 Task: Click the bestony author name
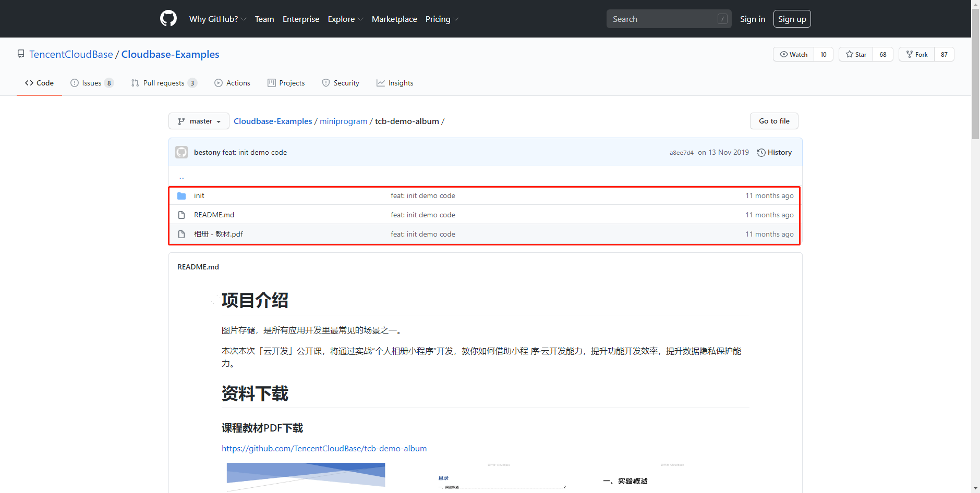click(207, 152)
